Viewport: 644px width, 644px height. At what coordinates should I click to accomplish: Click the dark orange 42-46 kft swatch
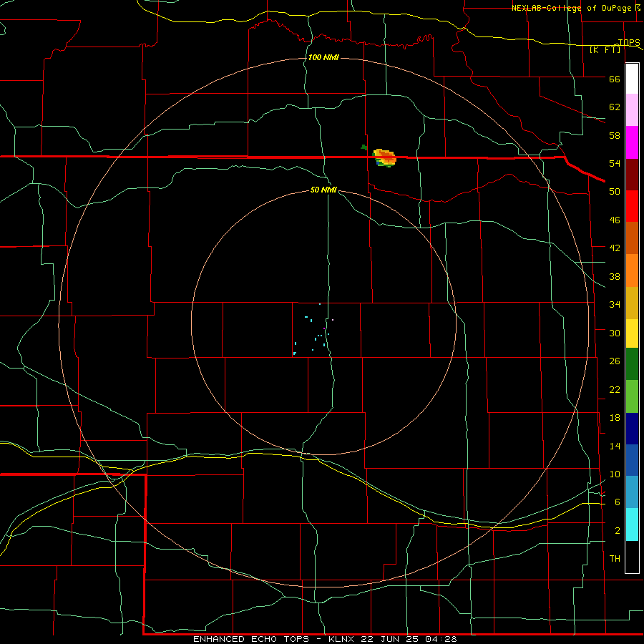632,238
